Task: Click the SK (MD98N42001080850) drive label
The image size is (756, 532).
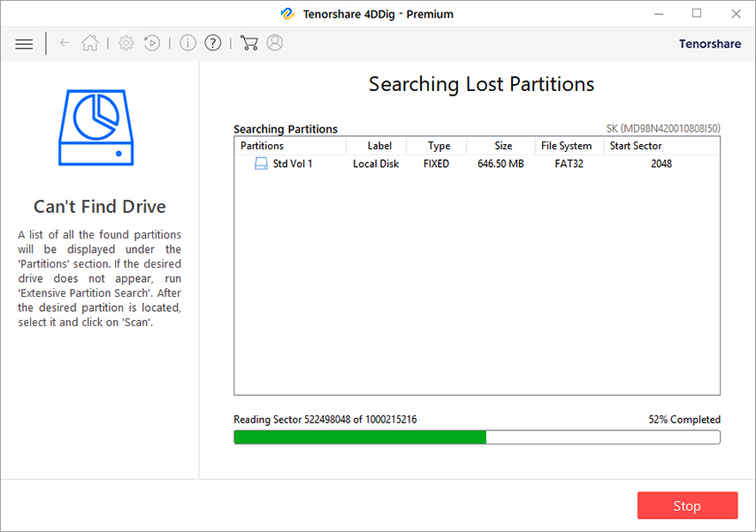Action: tap(663, 129)
